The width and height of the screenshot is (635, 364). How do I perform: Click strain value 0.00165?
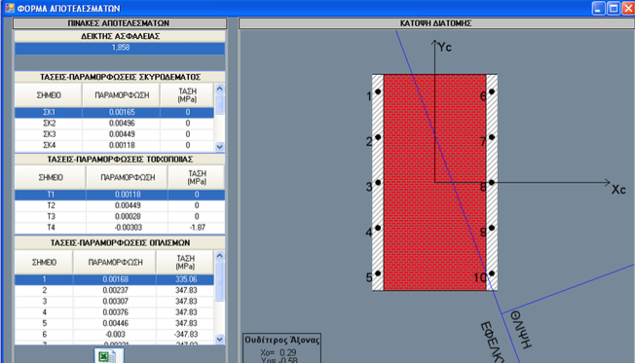[x=122, y=113]
